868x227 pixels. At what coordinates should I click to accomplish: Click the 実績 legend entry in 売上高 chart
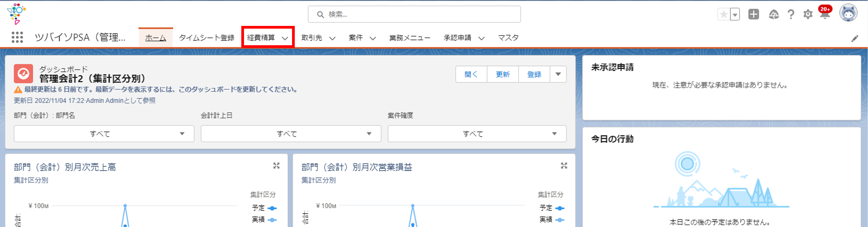click(x=264, y=220)
